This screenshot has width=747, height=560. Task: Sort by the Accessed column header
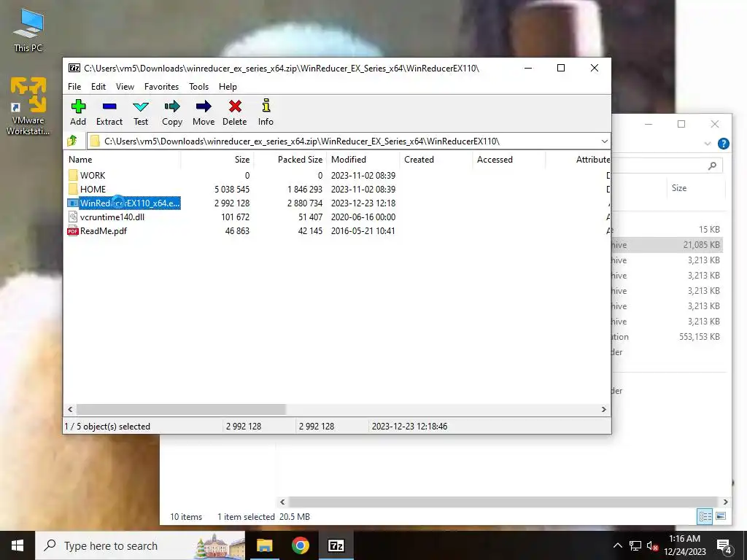[508, 160]
